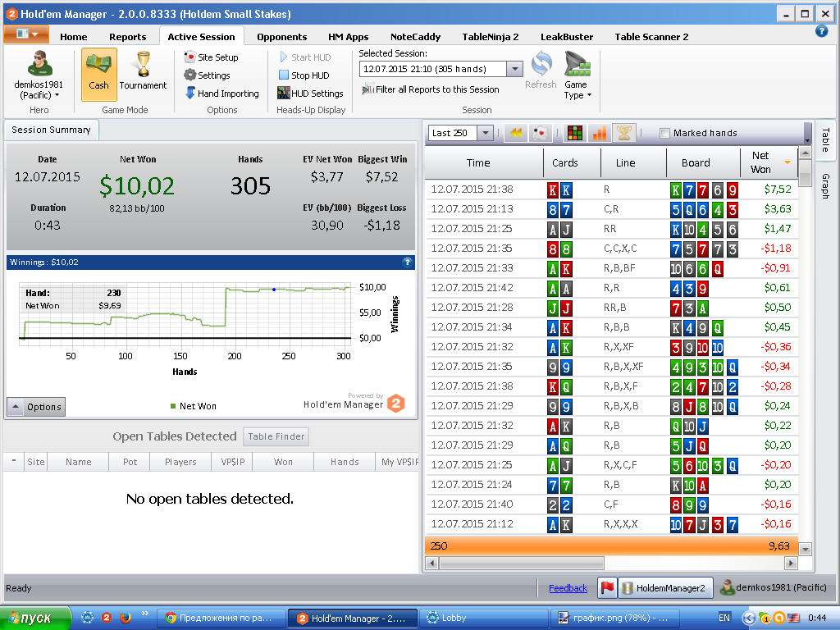840x630 pixels.
Task: Click the hands table scroll right arrow
Action: [x=791, y=564]
